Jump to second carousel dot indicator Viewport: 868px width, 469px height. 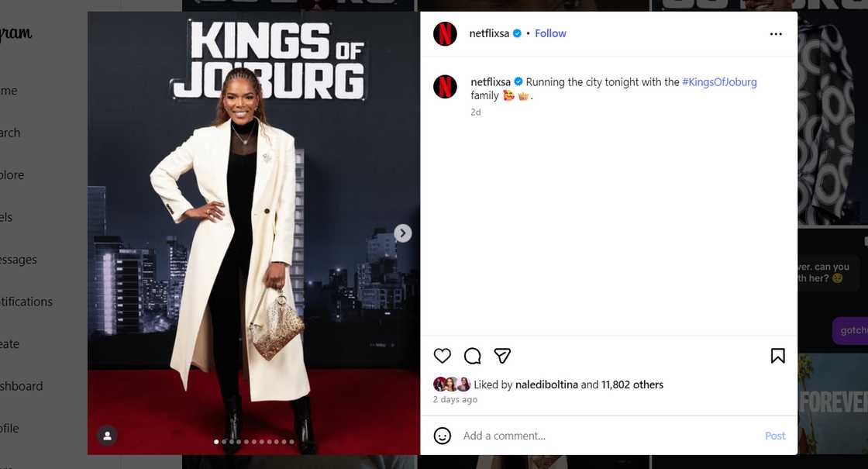point(224,442)
